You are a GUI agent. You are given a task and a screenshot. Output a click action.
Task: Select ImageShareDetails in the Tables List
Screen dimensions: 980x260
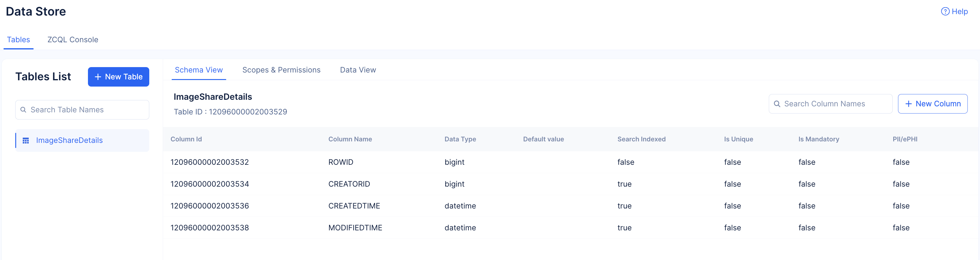point(69,140)
